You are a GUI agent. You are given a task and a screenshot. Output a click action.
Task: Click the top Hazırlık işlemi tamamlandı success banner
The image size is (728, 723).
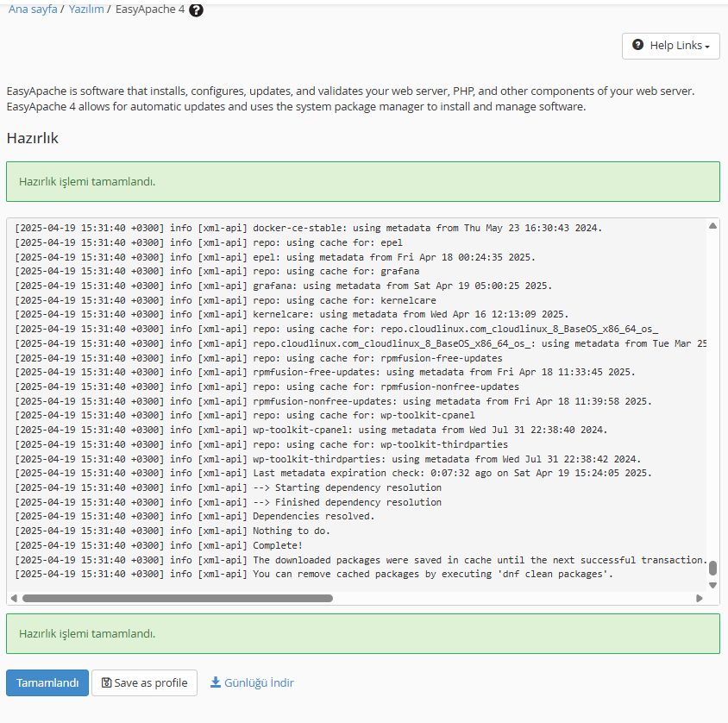363,181
